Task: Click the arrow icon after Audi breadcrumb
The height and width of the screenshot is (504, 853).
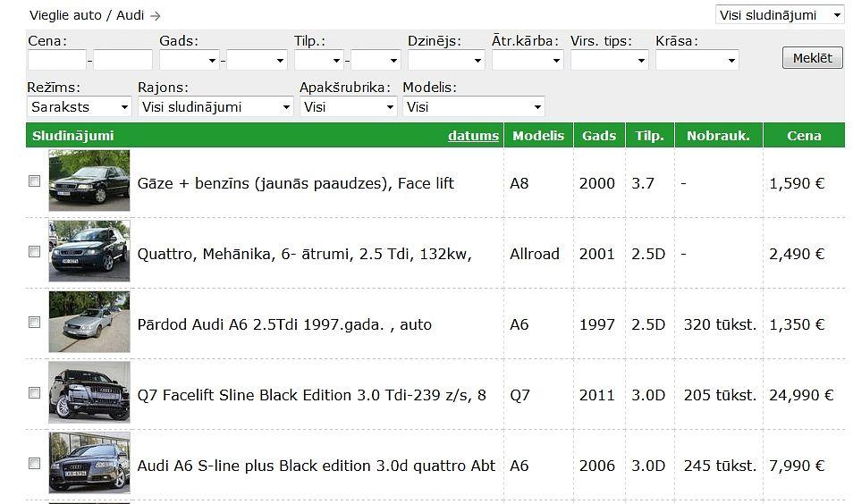Action: pos(156,16)
